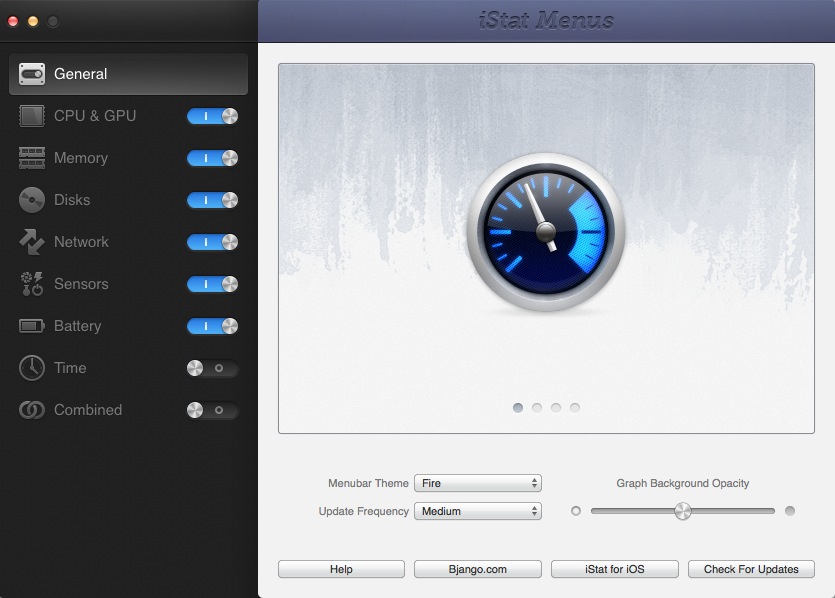Select the first slideshow page dot
This screenshot has height=598, width=835.
click(x=518, y=407)
